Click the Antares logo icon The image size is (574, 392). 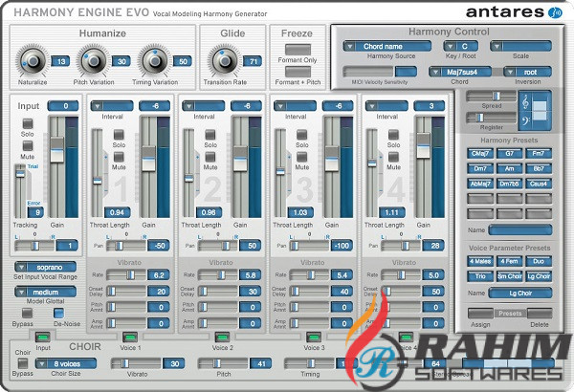555,12
